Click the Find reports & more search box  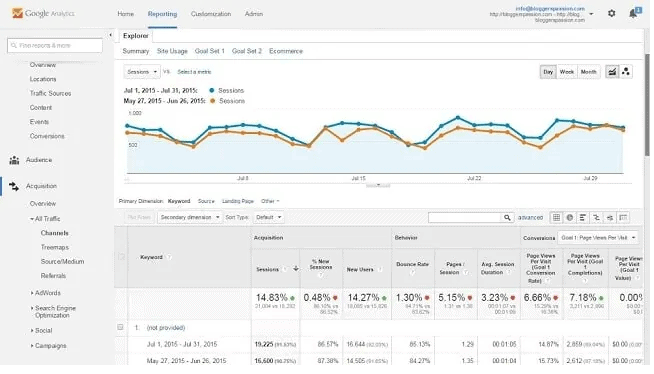(x=55, y=45)
